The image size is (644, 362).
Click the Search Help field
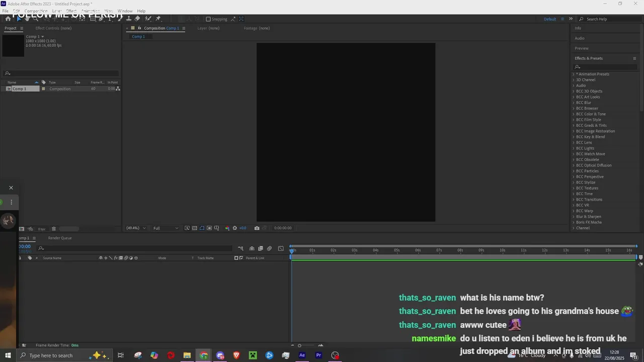coord(609,19)
